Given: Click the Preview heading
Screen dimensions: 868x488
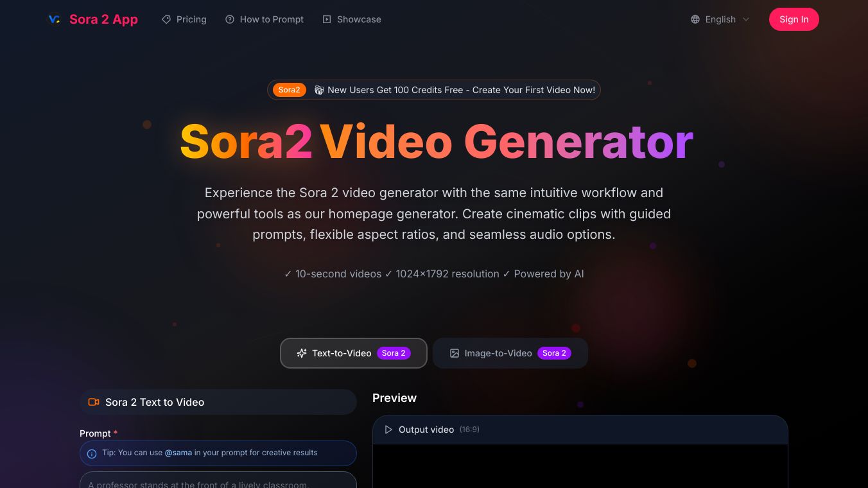Looking at the screenshot, I should click(395, 398).
